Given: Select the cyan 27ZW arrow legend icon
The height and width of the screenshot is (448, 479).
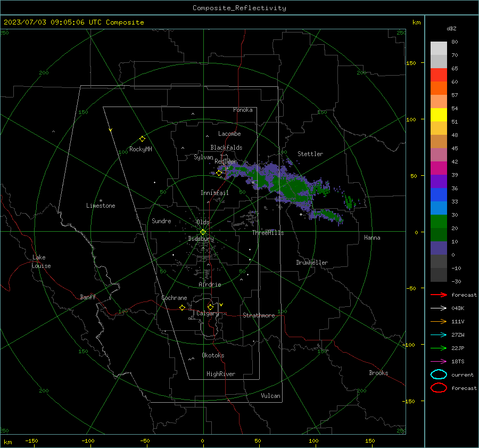Looking at the screenshot, I should click(x=439, y=335).
